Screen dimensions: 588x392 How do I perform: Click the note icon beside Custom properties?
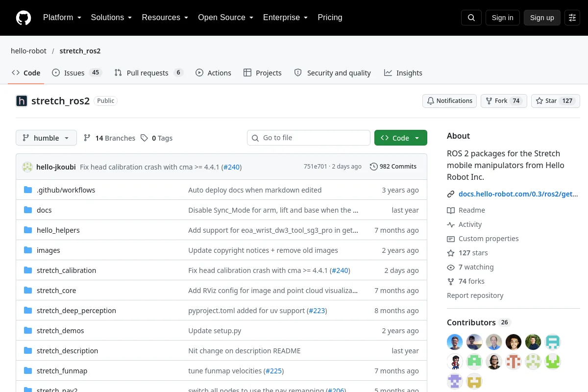(x=451, y=239)
